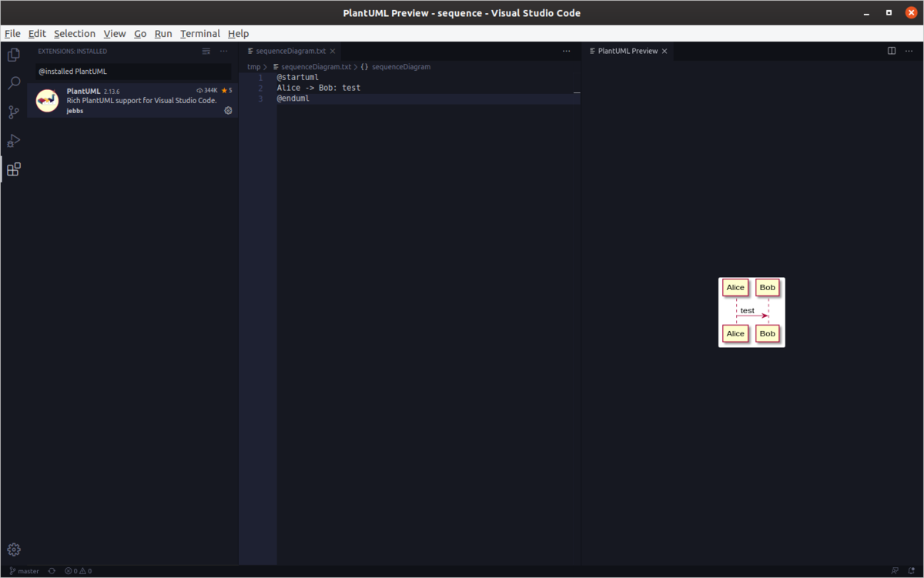Switch to the PlantUML Preview tab
Screen dimensions: 924x578
coord(628,51)
